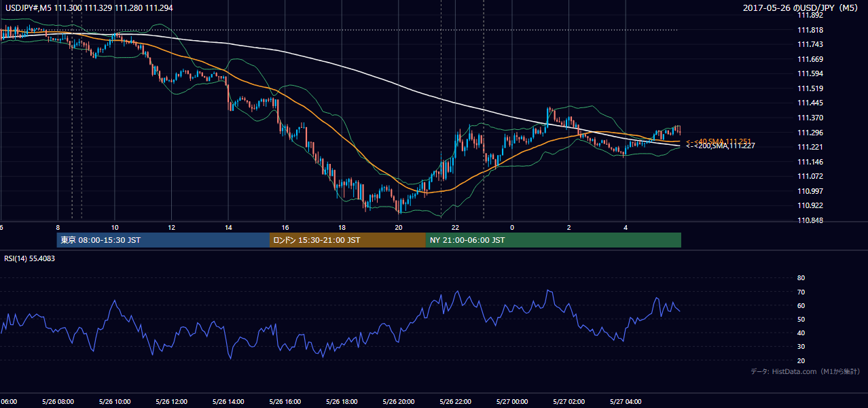Click price axis value 111.146
This screenshot has height=408, width=868.
810,162
